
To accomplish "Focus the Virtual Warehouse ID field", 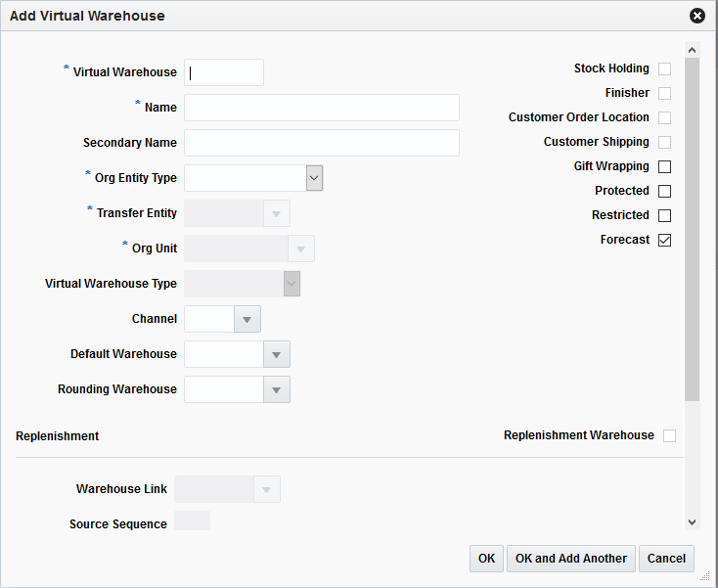I will click(x=224, y=72).
